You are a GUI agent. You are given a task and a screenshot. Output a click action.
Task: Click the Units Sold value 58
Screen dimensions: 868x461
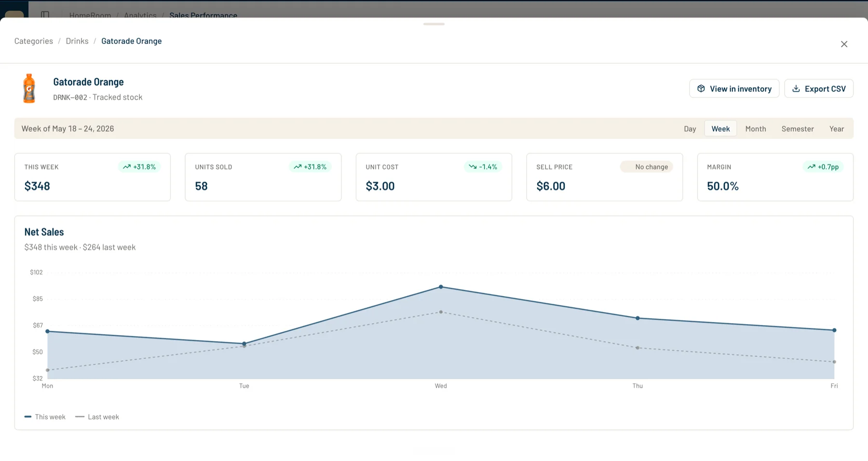click(201, 186)
